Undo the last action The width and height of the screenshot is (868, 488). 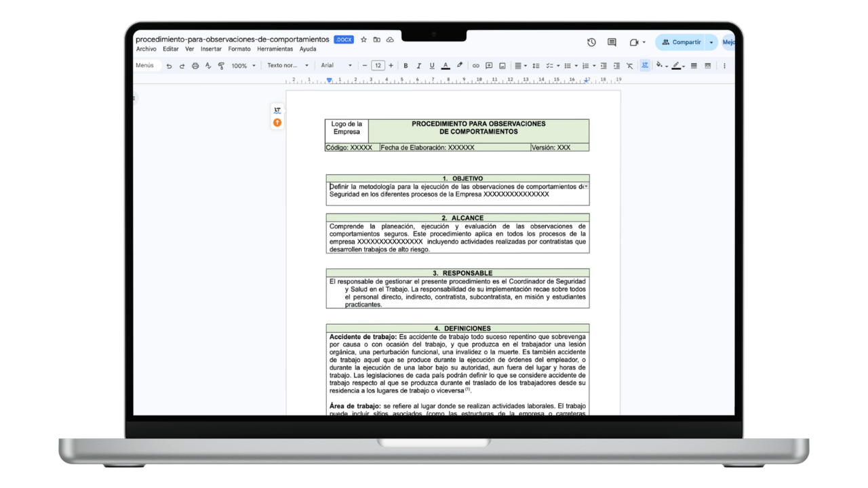point(170,66)
